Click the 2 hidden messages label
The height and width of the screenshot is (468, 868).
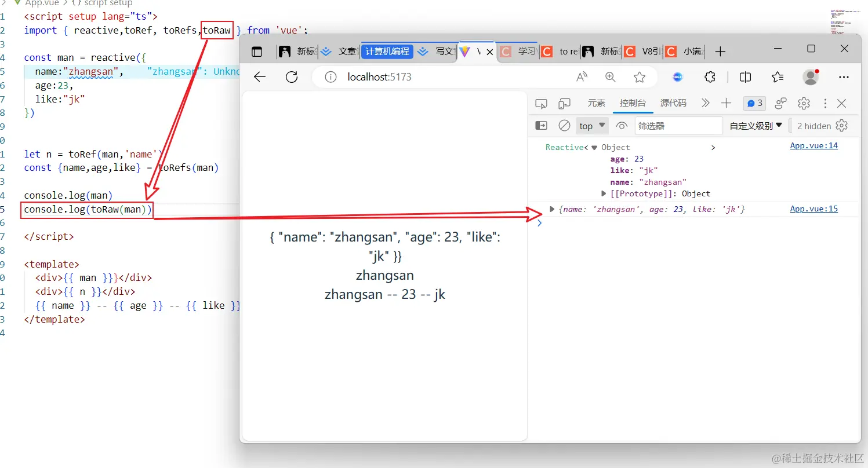point(814,126)
